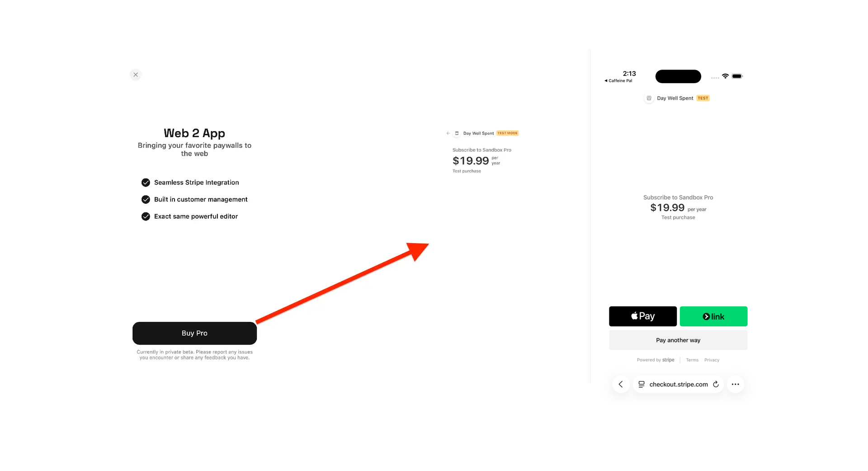Screen dimensions: 868x471
Task: Return to Caffeine Pal app
Action: (618, 81)
